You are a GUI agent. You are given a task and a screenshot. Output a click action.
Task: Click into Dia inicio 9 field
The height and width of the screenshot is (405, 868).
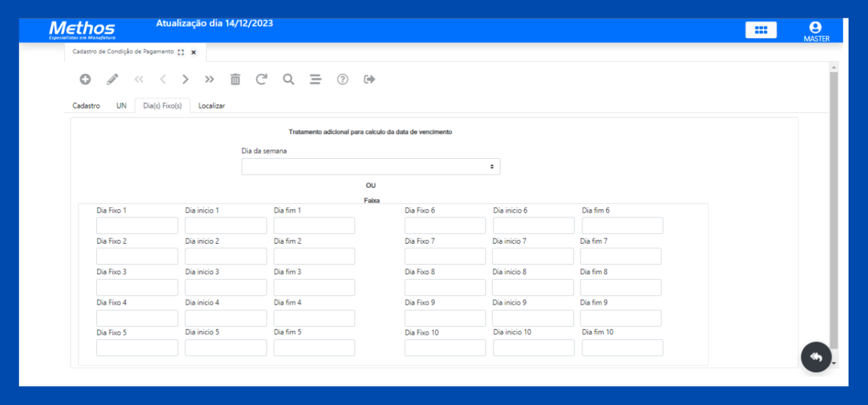[x=533, y=318]
